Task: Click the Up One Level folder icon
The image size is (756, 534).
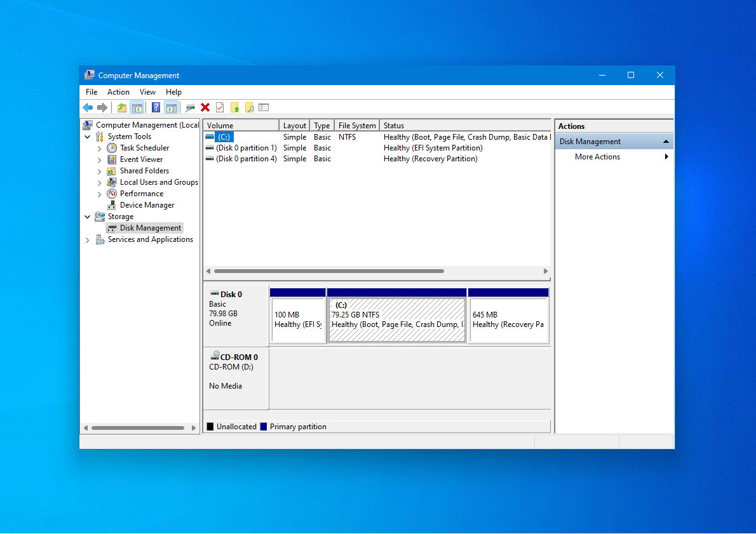Action: (121, 107)
